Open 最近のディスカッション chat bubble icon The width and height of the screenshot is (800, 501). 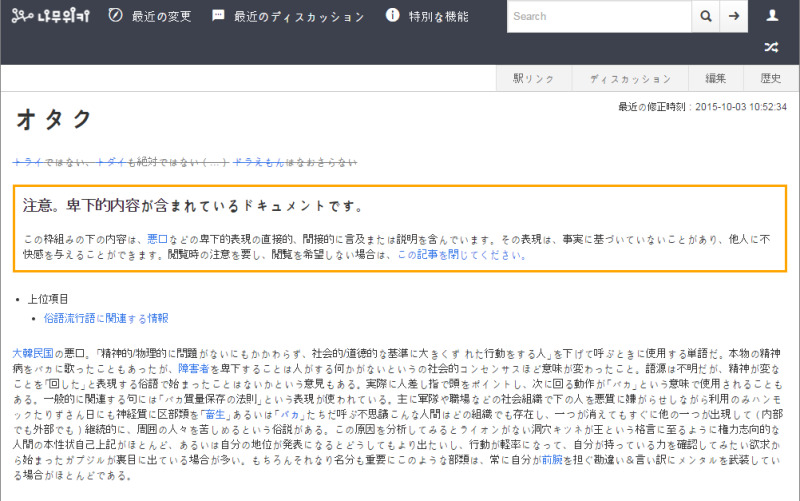pos(218,16)
